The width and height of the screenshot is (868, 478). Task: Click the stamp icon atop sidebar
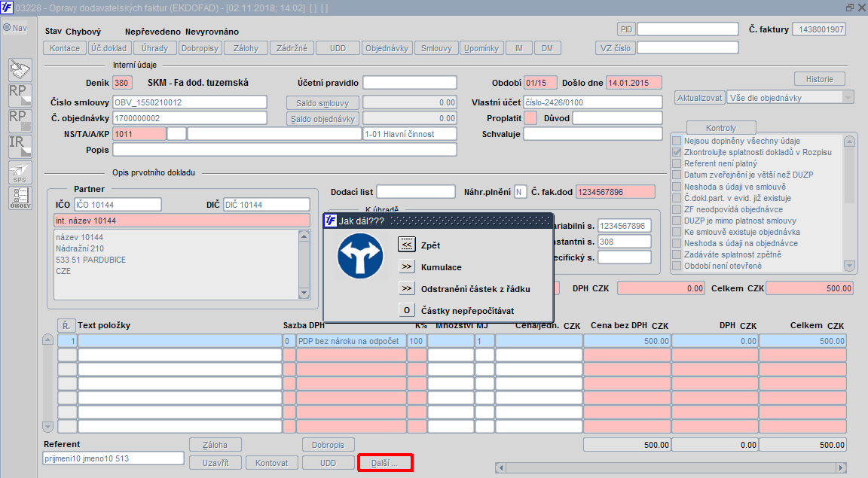coord(20,70)
